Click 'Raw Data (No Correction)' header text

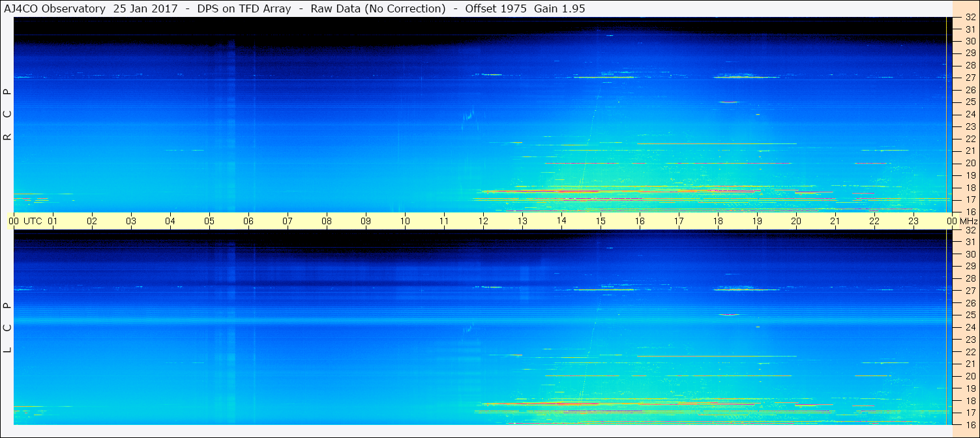pos(378,8)
